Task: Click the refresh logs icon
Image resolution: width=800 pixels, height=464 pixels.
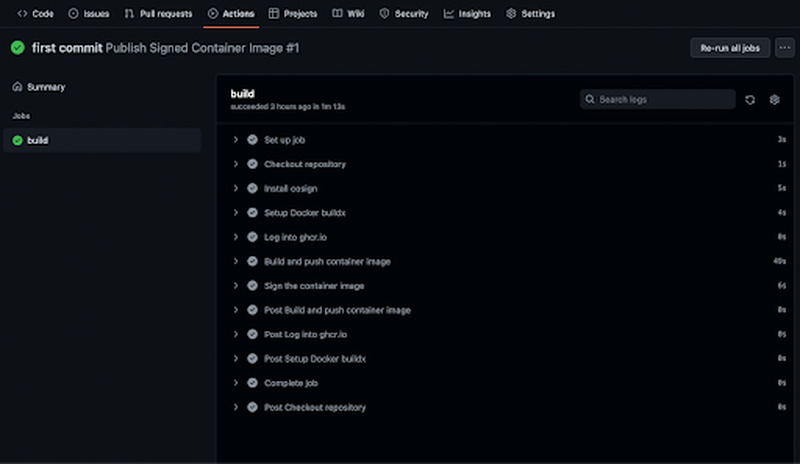Action: pyautogui.click(x=750, y=100)
